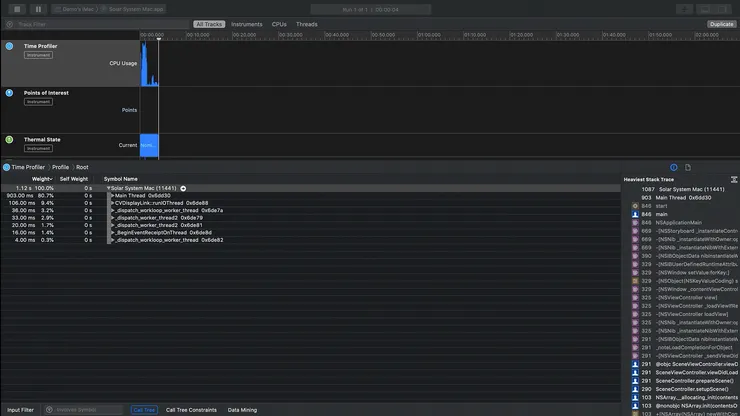Select the Thermal State track label
Image resolution: width=740 pixels, height=416 pixels.
(x=42, y=139)
